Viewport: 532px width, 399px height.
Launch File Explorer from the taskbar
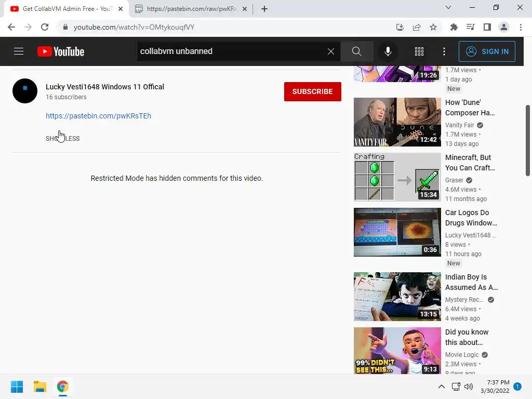39,387
